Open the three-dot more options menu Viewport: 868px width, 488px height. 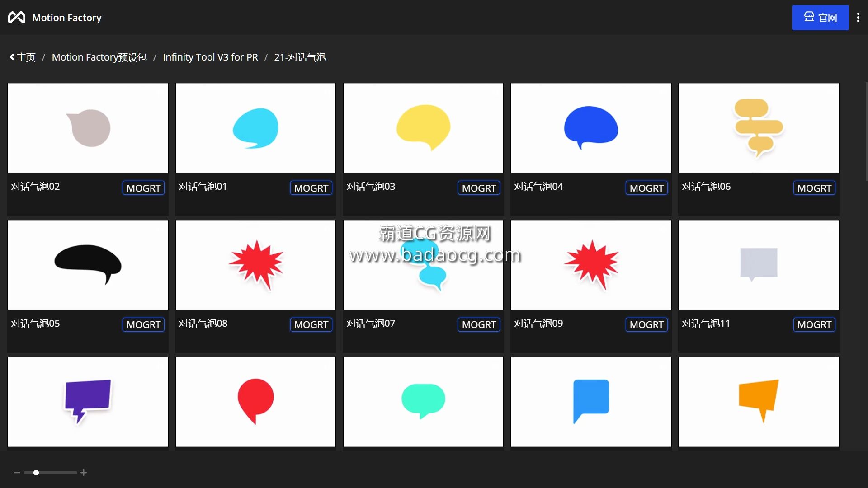point(858,18)
